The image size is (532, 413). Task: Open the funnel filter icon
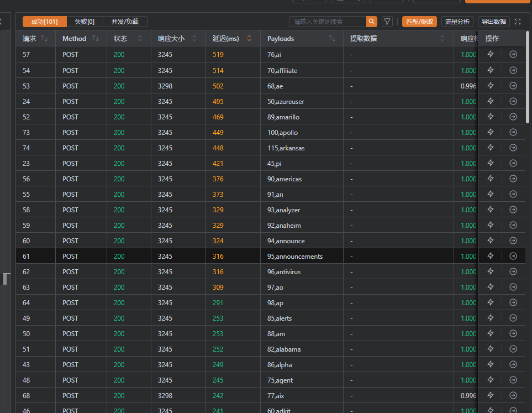pyautogui.click(x=387, y=22)
